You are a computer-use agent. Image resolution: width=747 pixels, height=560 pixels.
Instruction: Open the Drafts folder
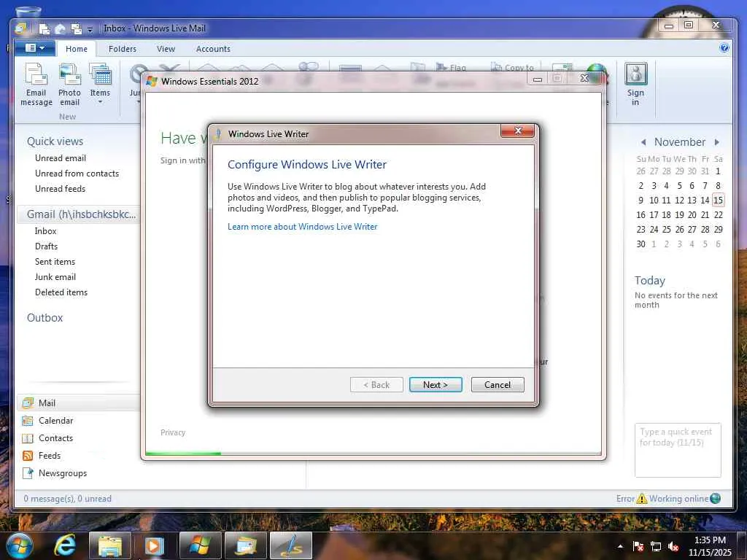[x=46, y=246]
